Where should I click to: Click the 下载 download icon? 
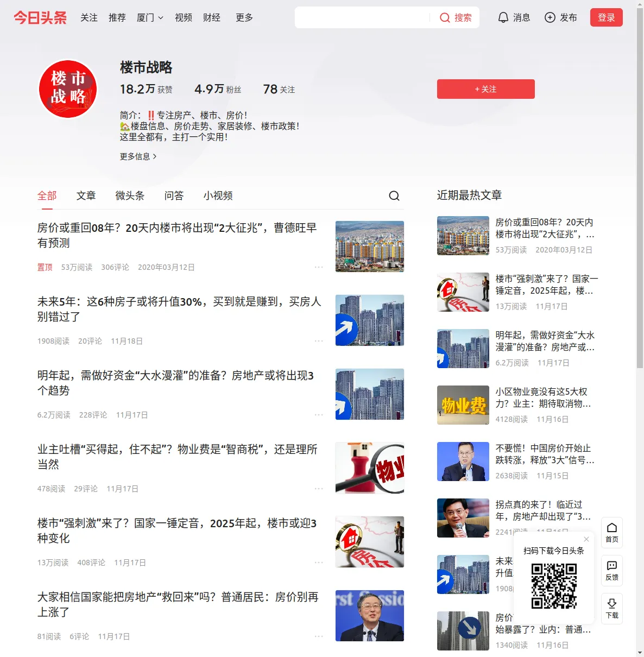click(x=612, y=609)
